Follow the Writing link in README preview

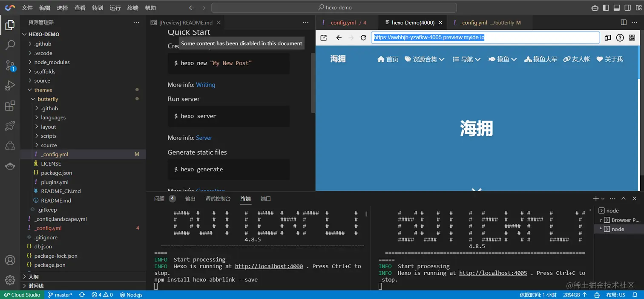click(x=205, y=85)
